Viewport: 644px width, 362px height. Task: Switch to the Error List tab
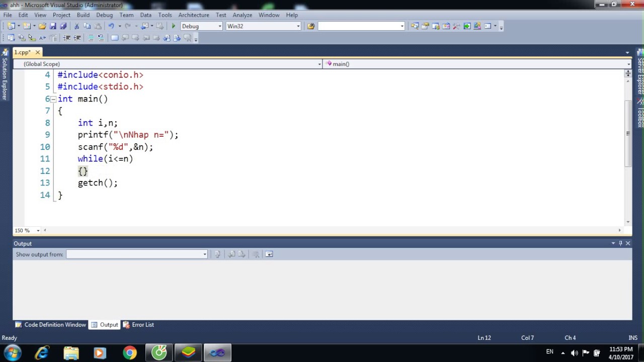click(x=138, y=325)
